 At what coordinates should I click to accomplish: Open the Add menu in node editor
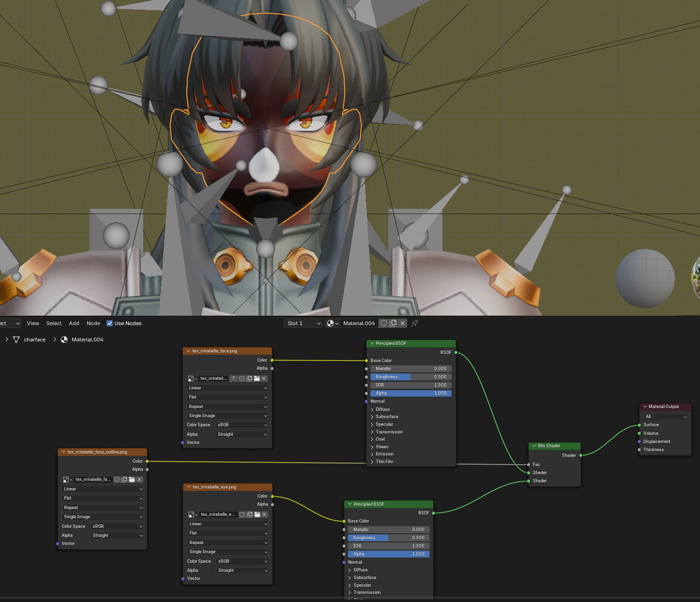pyautogui.click(x=74, y=323)
